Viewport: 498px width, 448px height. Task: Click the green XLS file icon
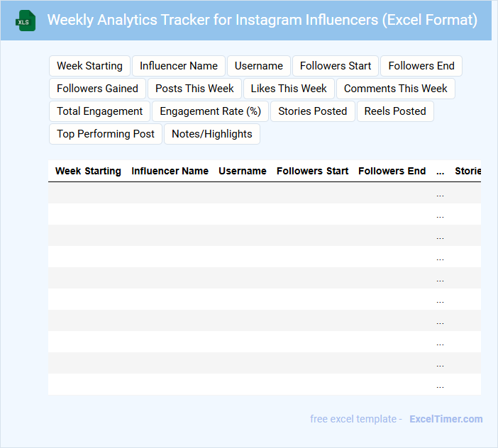26,21
